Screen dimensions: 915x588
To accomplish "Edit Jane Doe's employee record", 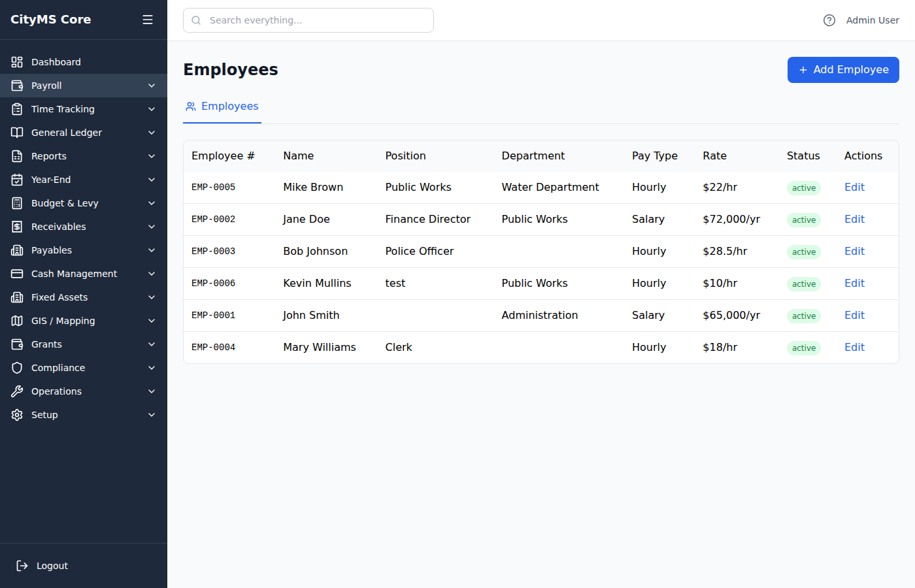I will click(854, 219).
